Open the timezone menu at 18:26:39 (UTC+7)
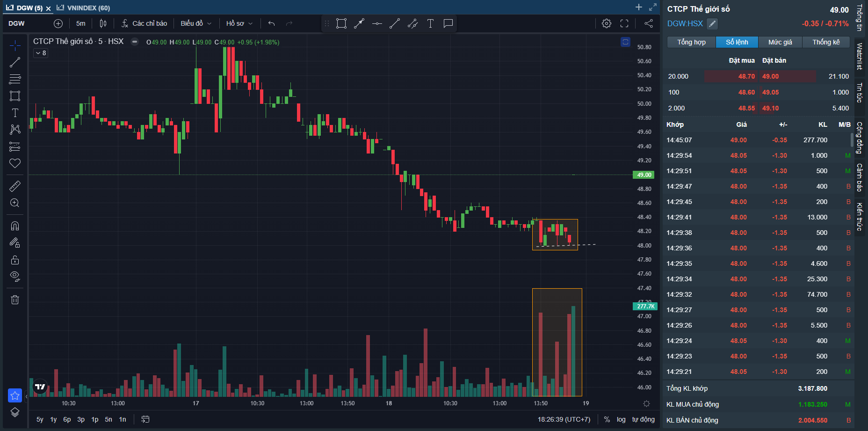 click(564, 419)
